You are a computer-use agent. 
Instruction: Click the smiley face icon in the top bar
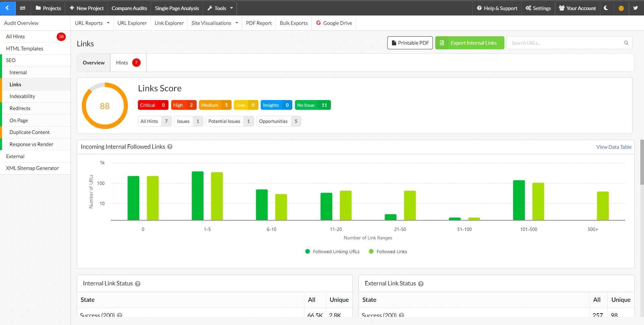pos(621,8)
